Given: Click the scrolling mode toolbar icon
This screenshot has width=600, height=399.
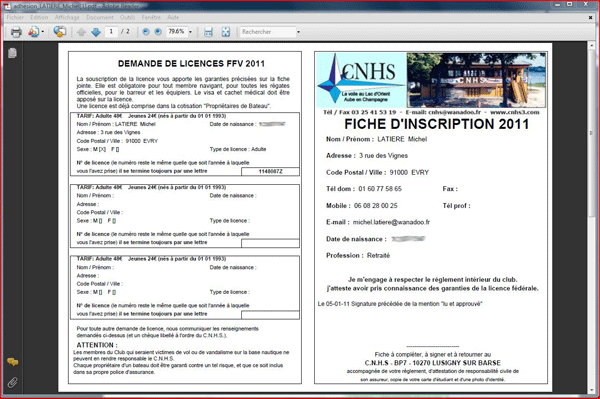Looking at the screenshot, I should [x=208, y=32].
